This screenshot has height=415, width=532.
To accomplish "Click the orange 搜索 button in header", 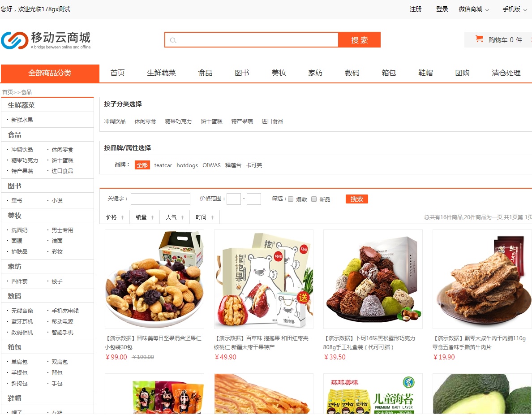I will (359, 40).
